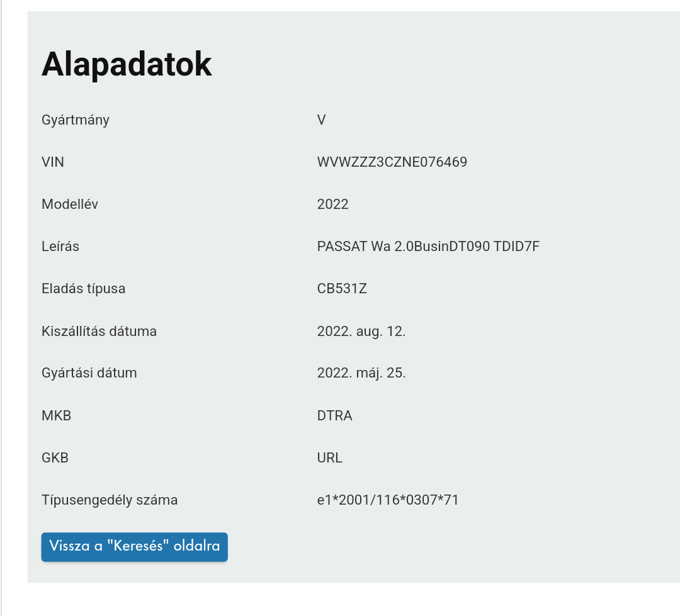Image resolution: width=680 pixels, height=616 pixels.
Task: Select the Alapadatok heading
Action: click(x=127, y=64)
